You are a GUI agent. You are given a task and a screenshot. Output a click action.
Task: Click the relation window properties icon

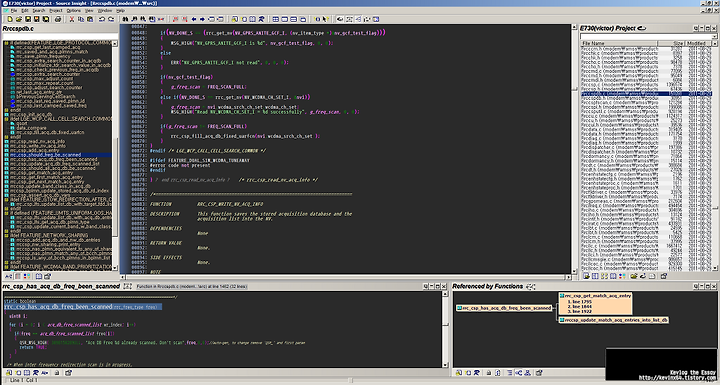coord(540,373)
